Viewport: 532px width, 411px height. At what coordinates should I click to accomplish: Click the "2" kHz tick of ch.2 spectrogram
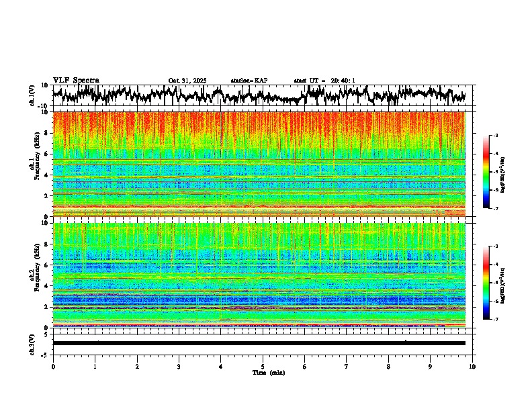tap(47, 307)
